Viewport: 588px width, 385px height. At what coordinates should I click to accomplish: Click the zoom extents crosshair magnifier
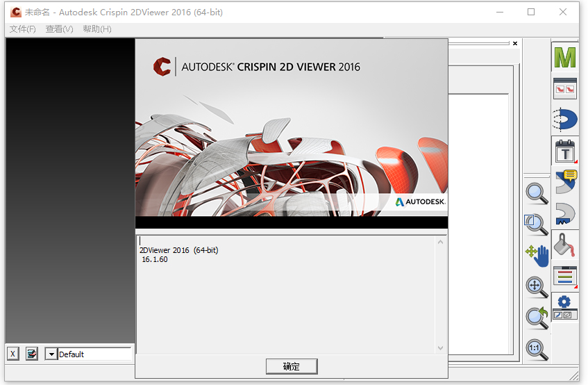pos(537,287)
